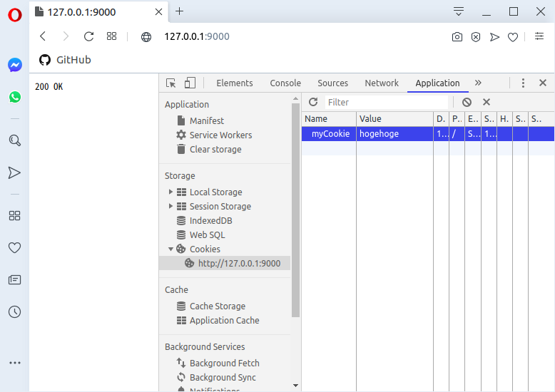Open history clock in the sidebar
555x392 pixels.
pos(14,312)
